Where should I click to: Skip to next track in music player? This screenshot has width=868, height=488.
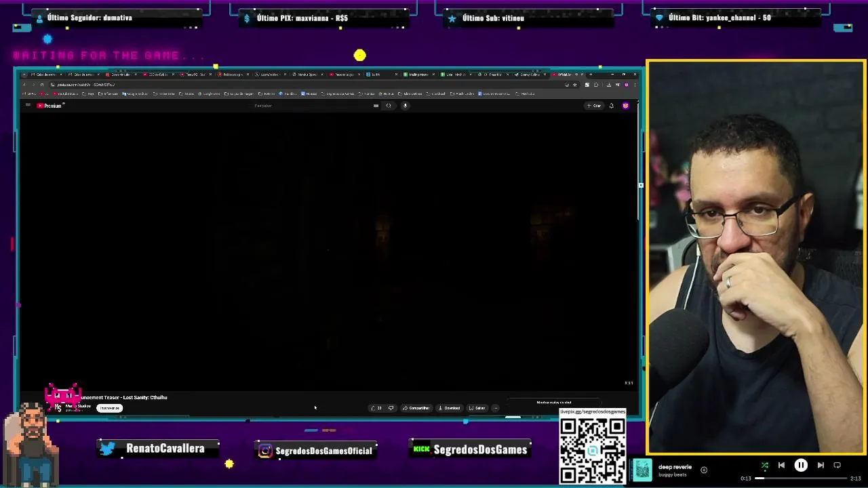coord(821,466)
